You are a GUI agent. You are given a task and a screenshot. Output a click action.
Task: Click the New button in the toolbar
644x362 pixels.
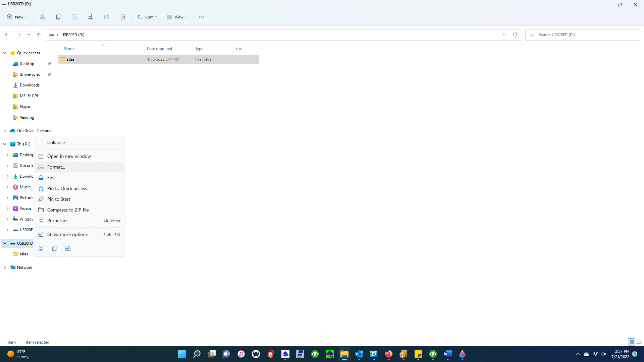[17, 17]
